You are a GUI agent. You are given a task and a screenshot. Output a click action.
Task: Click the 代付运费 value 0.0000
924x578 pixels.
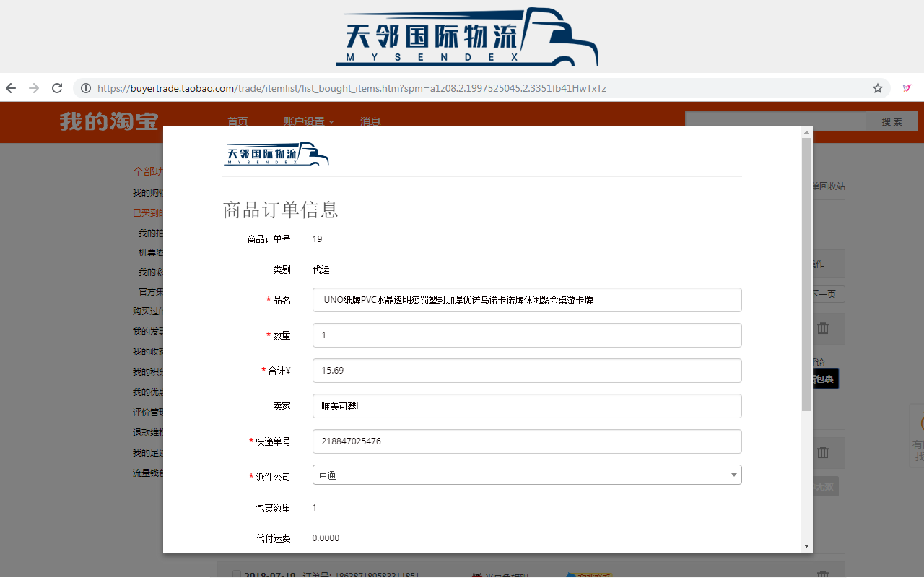click(326, 538)
